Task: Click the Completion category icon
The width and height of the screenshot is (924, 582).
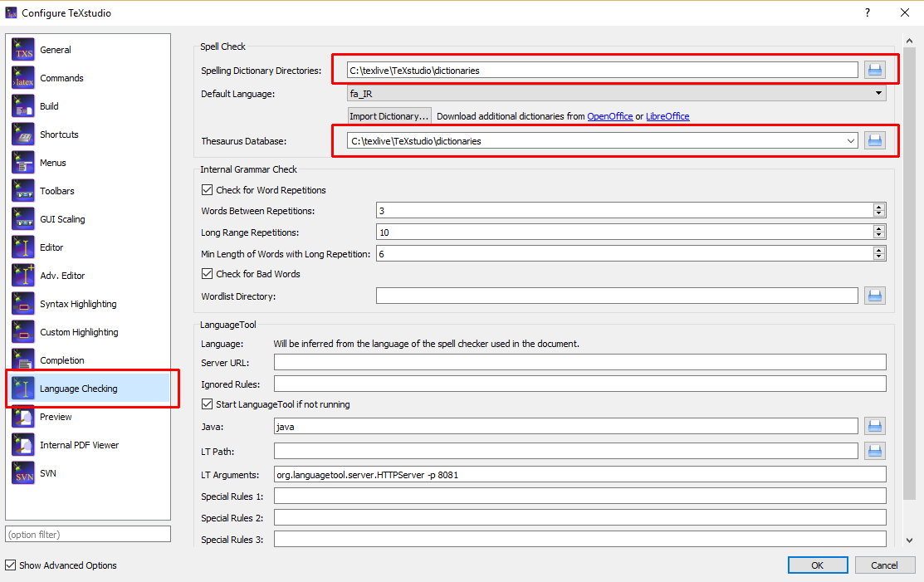Action: pyautogui.click(x=23, y=360)
